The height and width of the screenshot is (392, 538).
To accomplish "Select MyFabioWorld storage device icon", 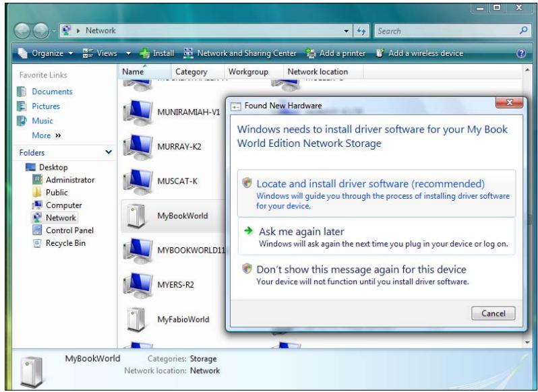I will 136,319.
